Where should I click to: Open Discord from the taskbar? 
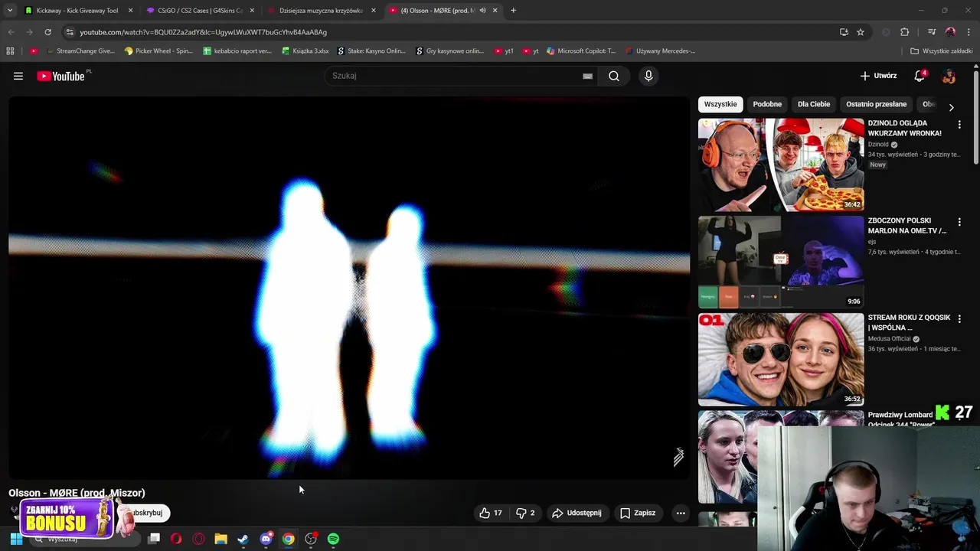pos(266,539)
